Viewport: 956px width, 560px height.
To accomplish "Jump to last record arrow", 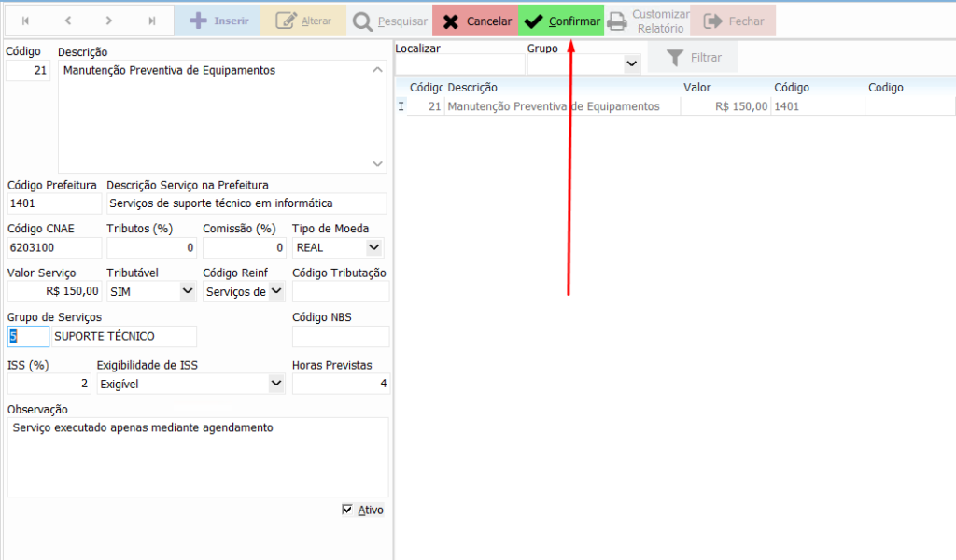I will 152,21.
